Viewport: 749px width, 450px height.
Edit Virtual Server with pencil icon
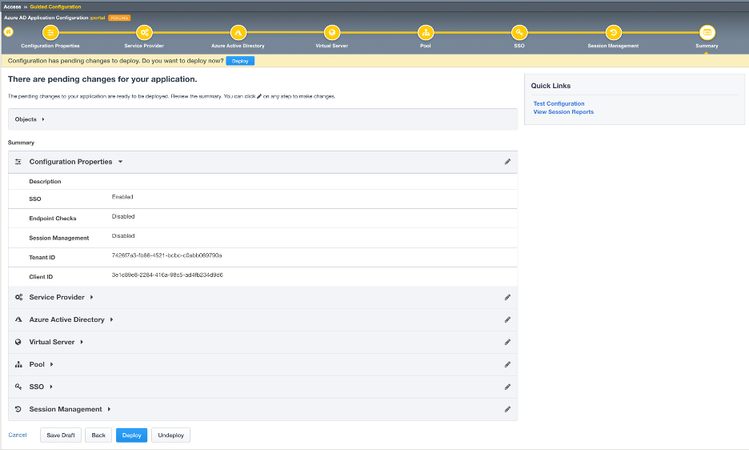507,342
